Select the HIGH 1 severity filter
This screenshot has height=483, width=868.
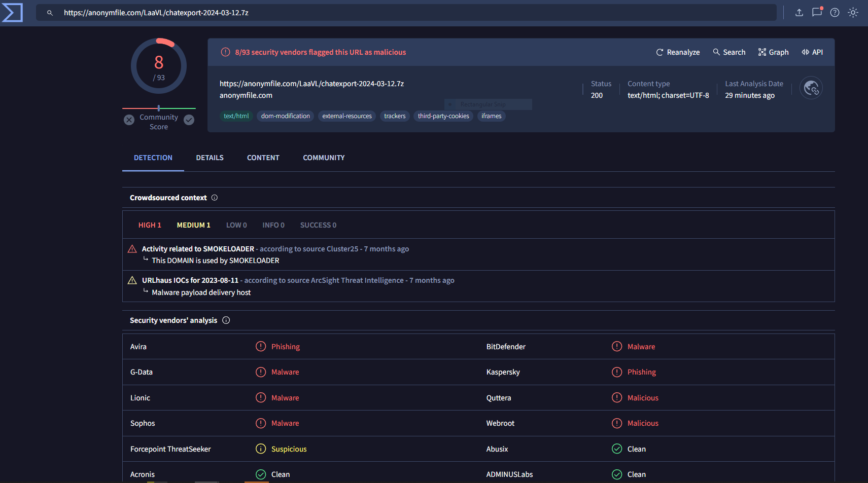150,225
